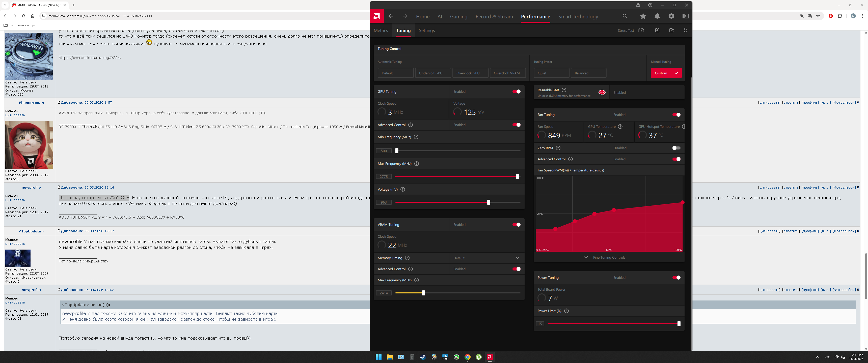Open the favorites star in AMD Software
This screenshot has height=363, width=868.
coord(643,16)
